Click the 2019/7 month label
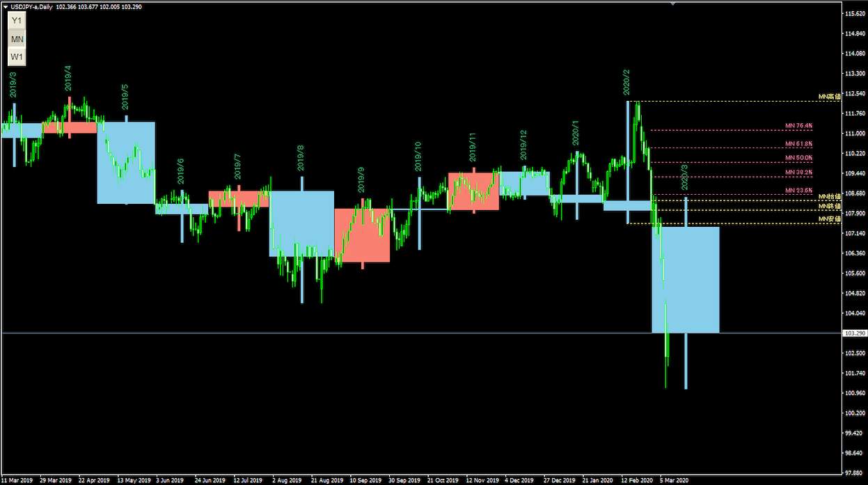Viewport: 868px width, 485px height. pyautogui.click(x=238, y=167)
